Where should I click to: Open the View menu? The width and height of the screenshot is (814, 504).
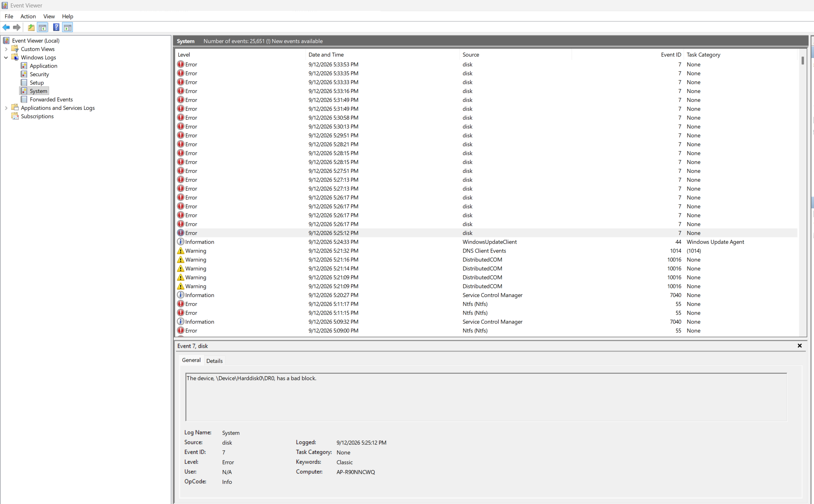pyautogui.click(x=49, y=16)
